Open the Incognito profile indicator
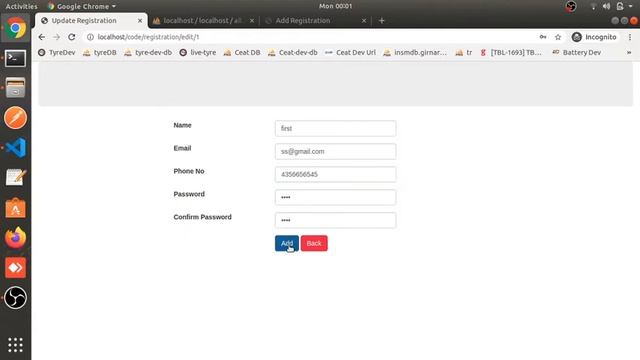 pyautogui.click(x=594, y=37)
